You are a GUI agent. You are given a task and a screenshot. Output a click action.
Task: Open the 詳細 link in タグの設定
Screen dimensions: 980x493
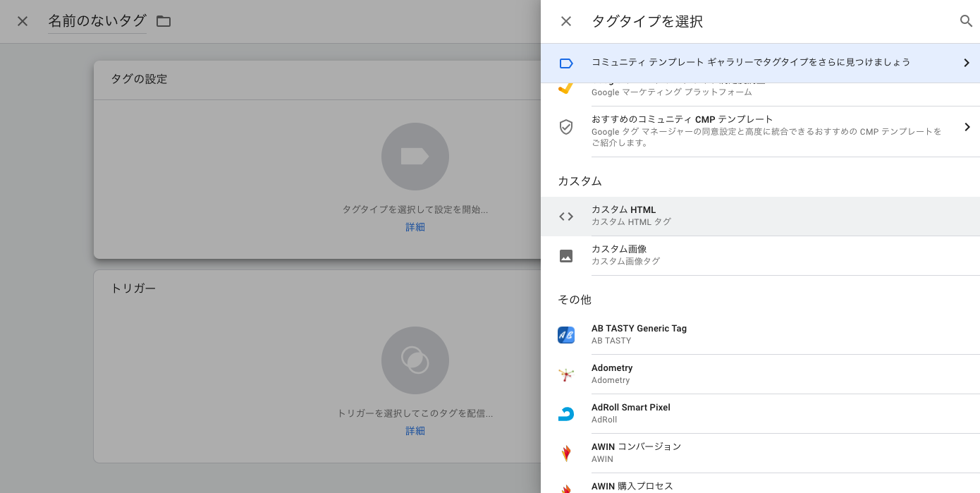(x=415, y=226)
